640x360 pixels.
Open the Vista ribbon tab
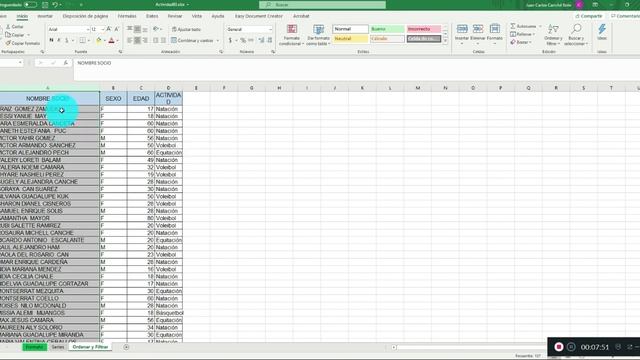point(197,16)
